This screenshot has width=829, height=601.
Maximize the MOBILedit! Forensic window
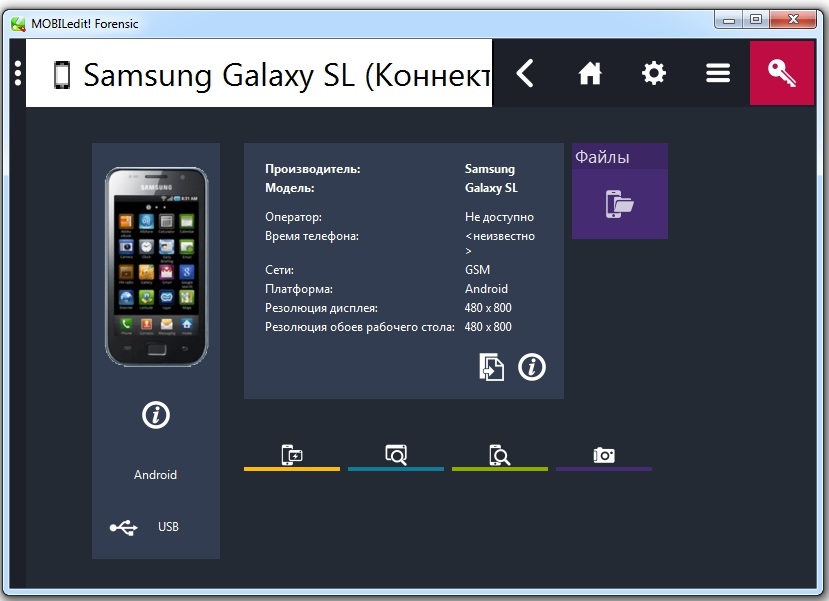click(x=756, y=20)
